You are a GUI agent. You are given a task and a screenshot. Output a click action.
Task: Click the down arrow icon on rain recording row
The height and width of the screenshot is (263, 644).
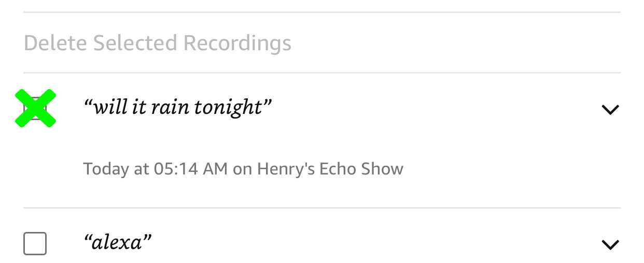(610, 109)
